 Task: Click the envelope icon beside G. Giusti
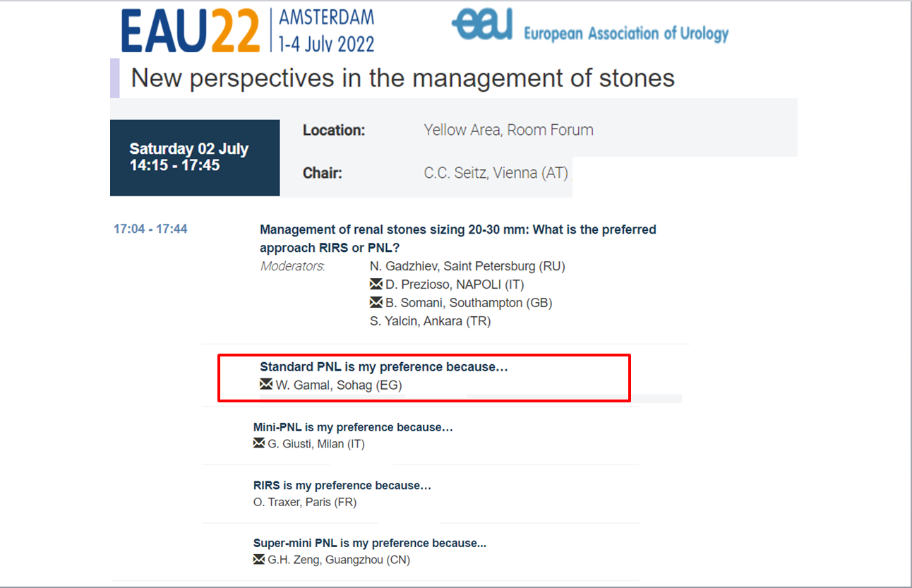coord(259,443)
